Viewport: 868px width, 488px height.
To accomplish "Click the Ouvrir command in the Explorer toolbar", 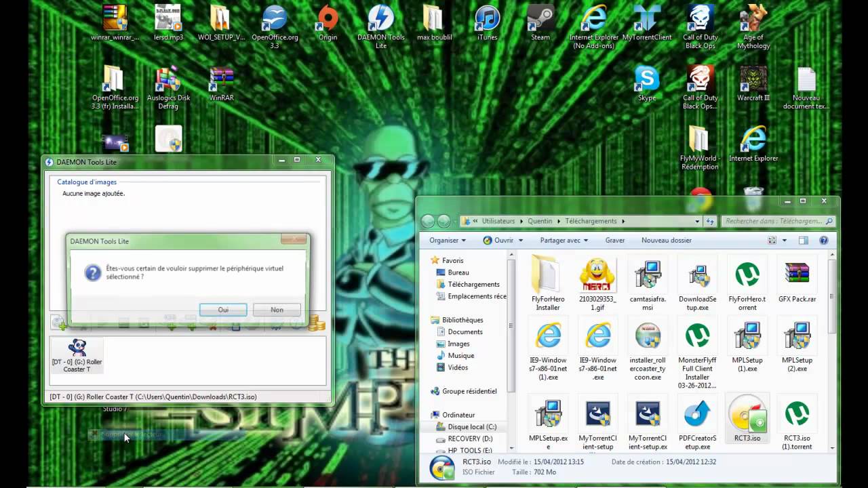I will (498, 240).
